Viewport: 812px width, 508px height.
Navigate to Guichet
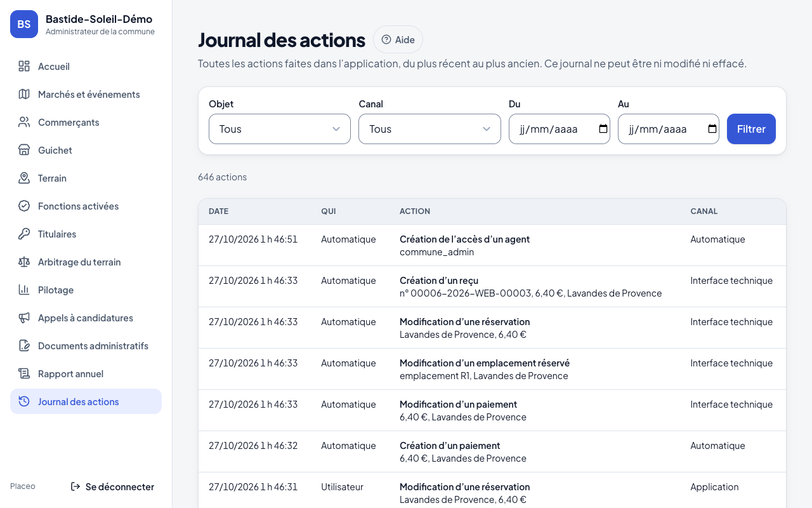pos(86,150)
